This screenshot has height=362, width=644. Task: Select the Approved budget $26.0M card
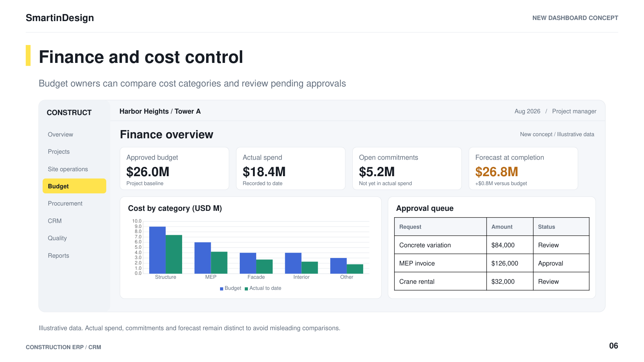(x=174, y=168)
